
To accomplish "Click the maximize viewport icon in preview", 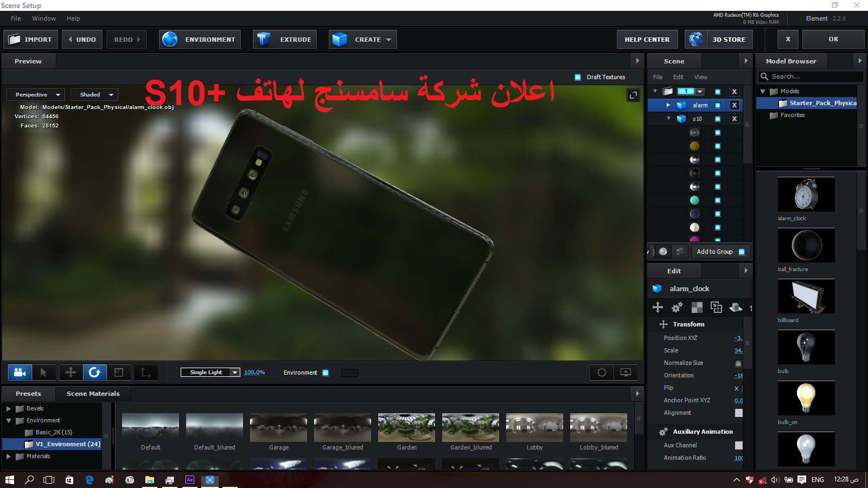I will pos(633,95).
